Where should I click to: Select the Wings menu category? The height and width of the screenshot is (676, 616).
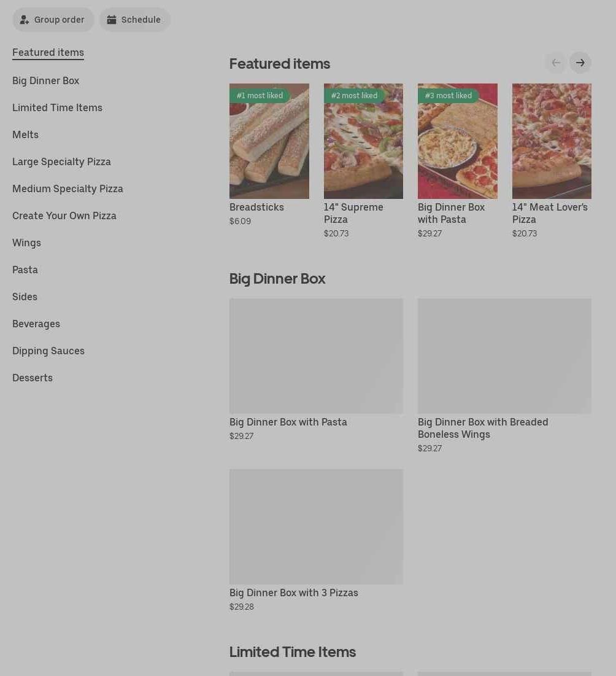[x=27, y=243]
